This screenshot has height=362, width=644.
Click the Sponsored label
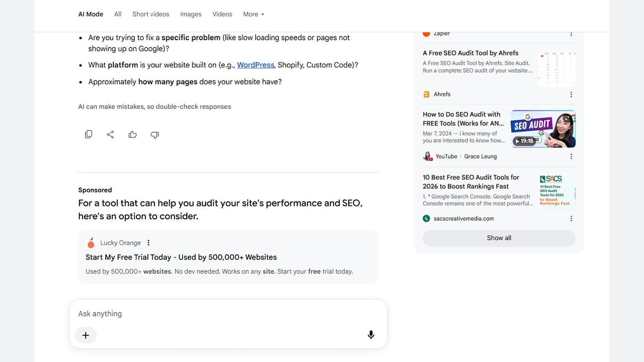tap(95, 190)
